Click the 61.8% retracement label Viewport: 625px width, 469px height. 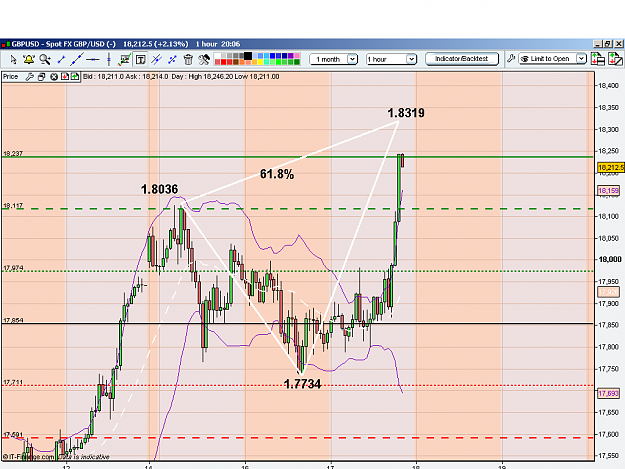277,174
